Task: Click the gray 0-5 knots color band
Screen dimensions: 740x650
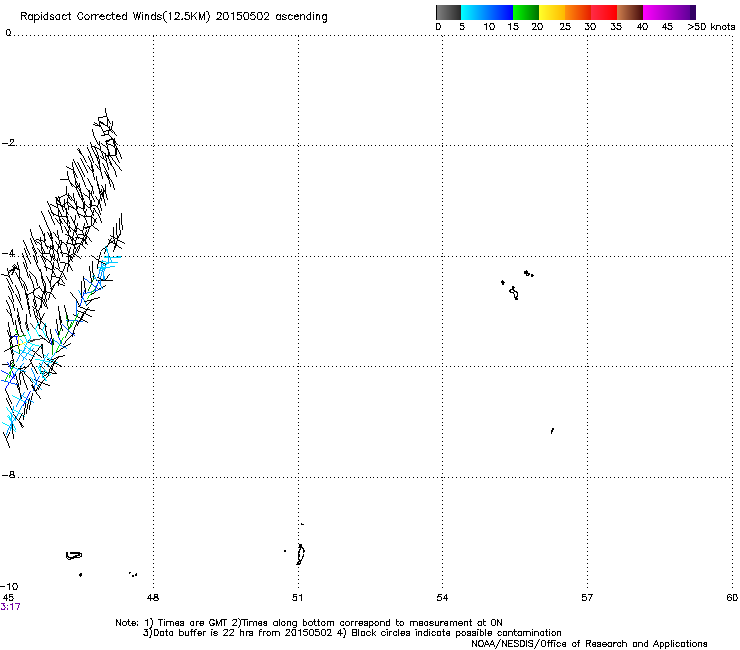Action: tap(448, 12)
